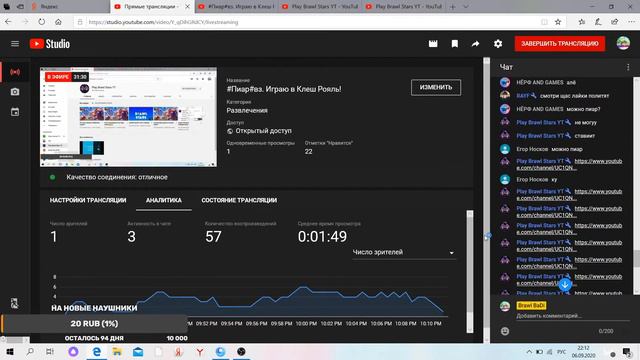Click the playback count 57
This screenshot has width=640, height=360.
[x=213, y=236]
